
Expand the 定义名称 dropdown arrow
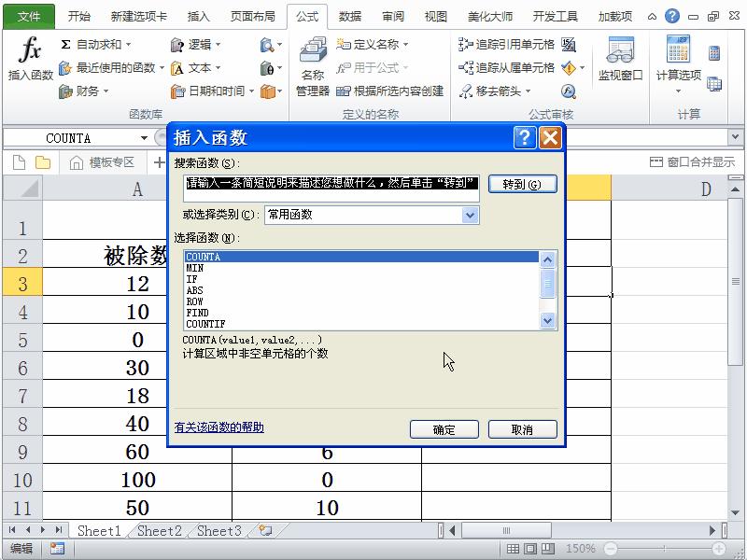406,45
